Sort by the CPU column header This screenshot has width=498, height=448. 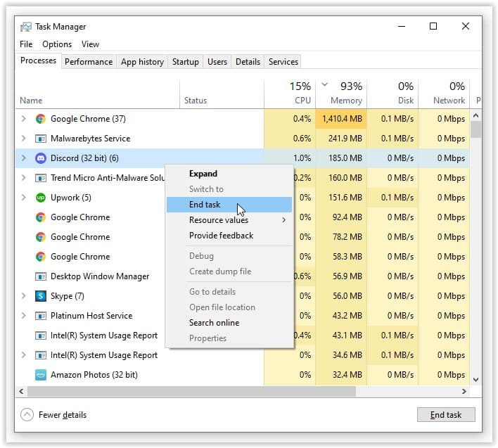[290, 94]
